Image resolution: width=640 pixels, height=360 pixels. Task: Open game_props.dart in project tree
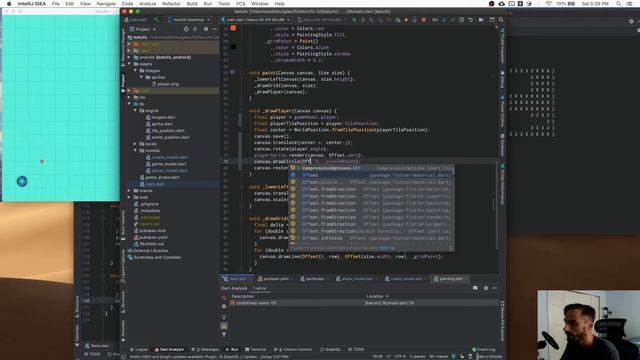[x=160, y=177]
